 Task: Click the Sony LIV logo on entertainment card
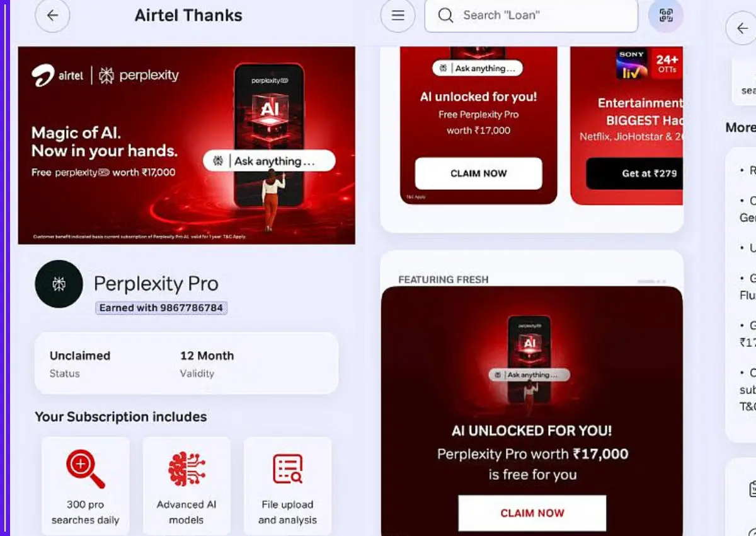(x=632, y=64)
